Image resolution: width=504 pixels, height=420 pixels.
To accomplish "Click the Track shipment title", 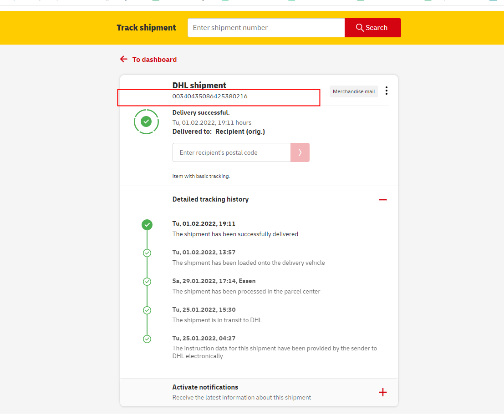I will (x=146, y=28).
